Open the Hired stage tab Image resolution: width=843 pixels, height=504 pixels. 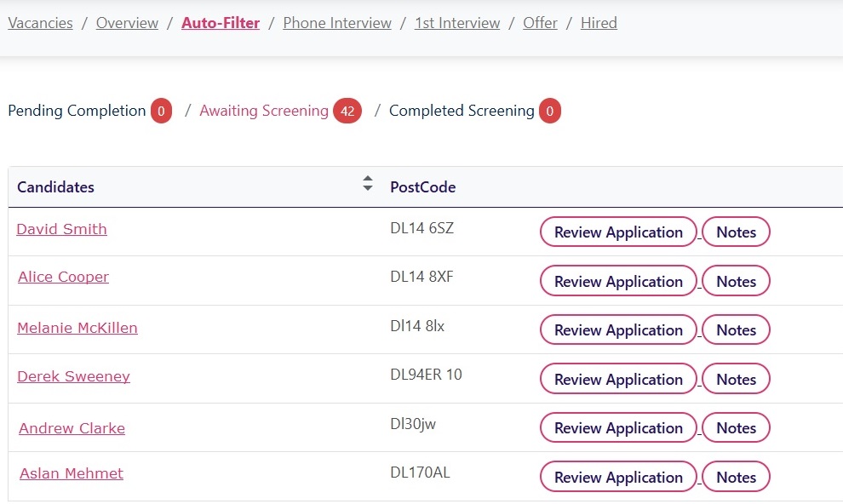click(599, 23)
